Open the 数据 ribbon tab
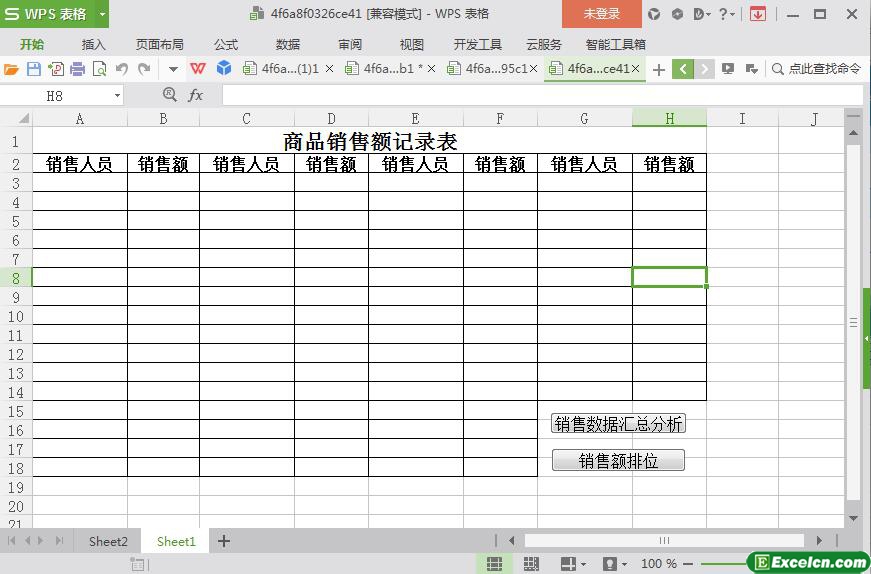 pyautogui.click(x=288, y=44)
